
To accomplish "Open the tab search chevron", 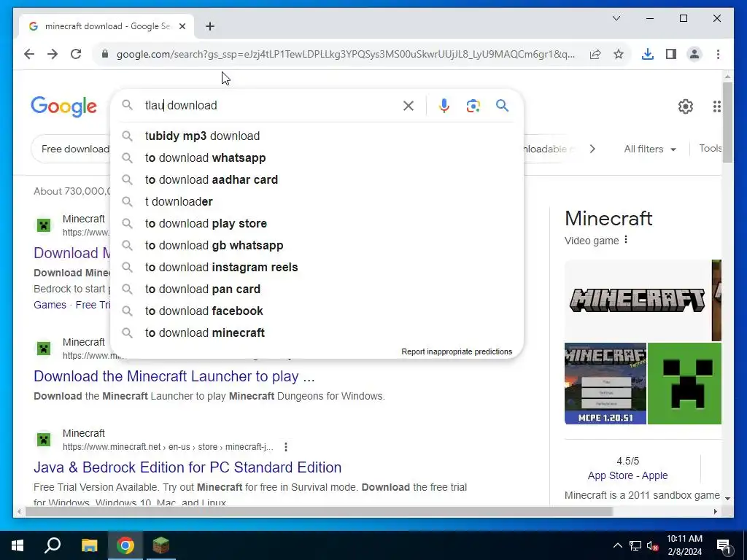I will tap(616, 18).
